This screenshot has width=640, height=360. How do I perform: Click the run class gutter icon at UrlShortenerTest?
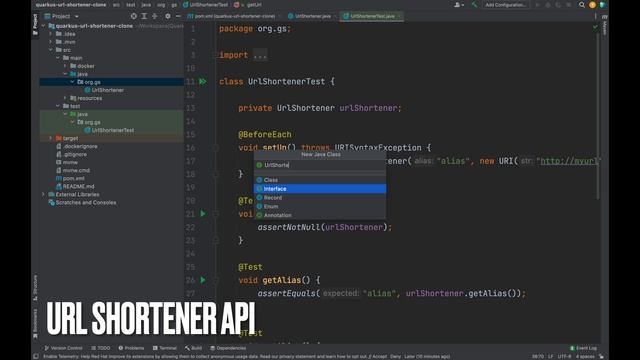pyautogui.click(x=203, y=82)
